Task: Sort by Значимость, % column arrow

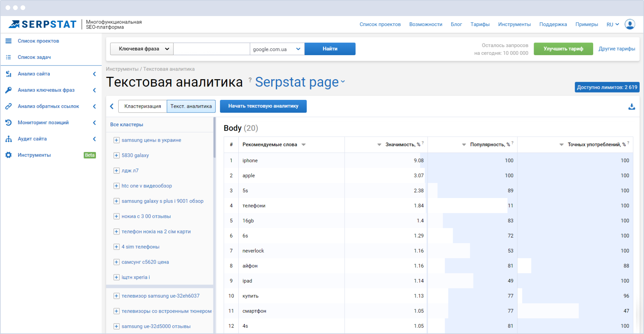Action: [379, 145]
